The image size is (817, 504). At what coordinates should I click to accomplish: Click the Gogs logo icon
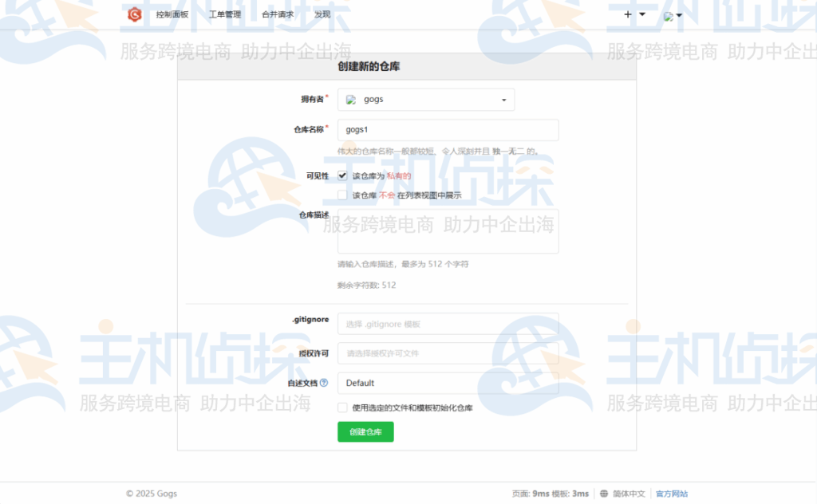pos(134,14)
